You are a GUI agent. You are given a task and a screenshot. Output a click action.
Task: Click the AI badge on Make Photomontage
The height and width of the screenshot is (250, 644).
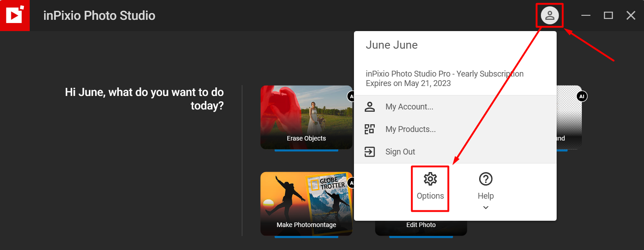click(351, 183)
